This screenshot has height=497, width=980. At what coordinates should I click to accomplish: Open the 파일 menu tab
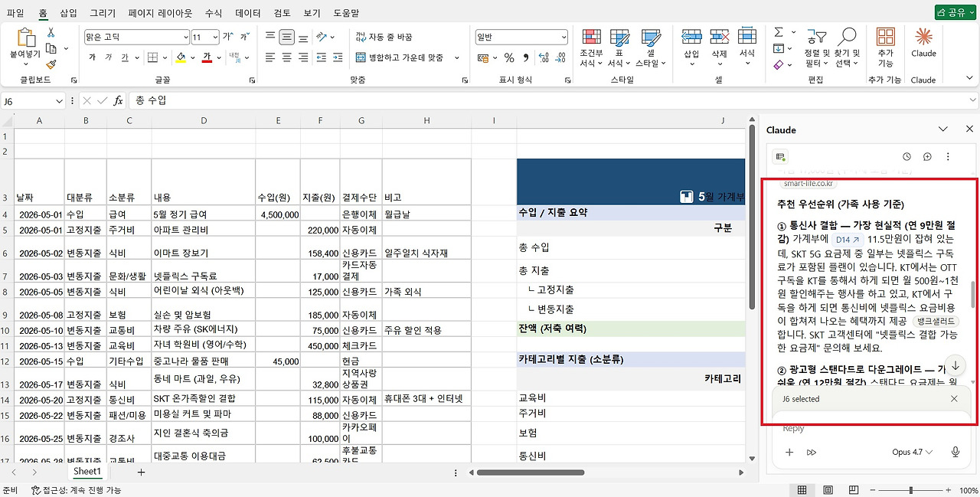click(15, 13)
